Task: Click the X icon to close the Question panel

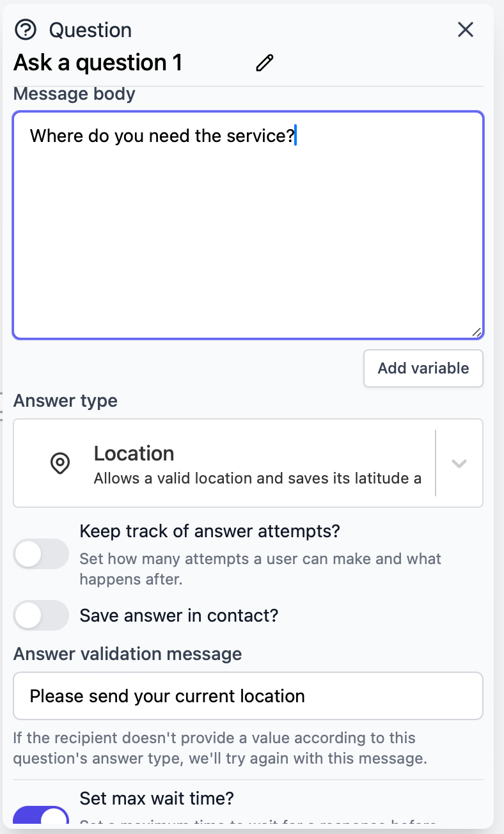Action: [x=465, y=29]
